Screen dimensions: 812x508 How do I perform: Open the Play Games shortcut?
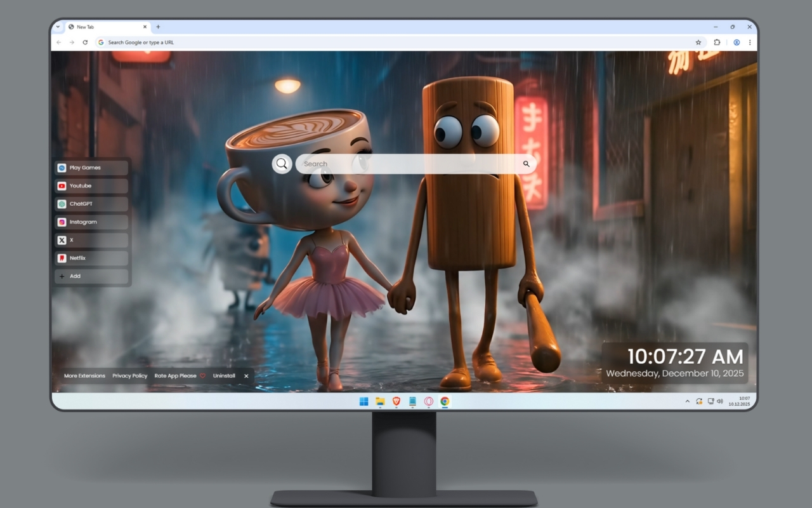click(92, 168)
